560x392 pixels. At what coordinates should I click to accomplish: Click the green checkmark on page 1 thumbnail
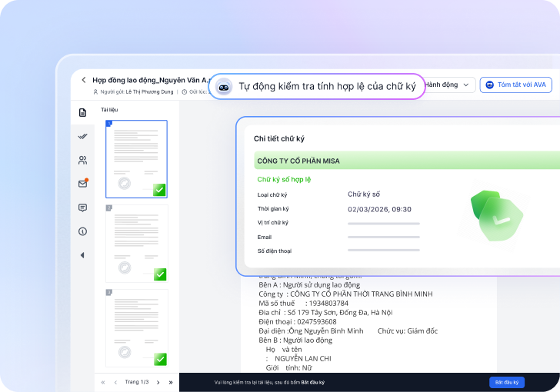click(x=159, y=190)
